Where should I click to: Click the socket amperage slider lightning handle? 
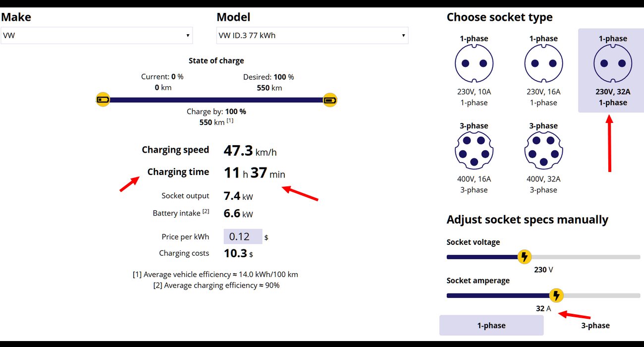coord(556,295)
